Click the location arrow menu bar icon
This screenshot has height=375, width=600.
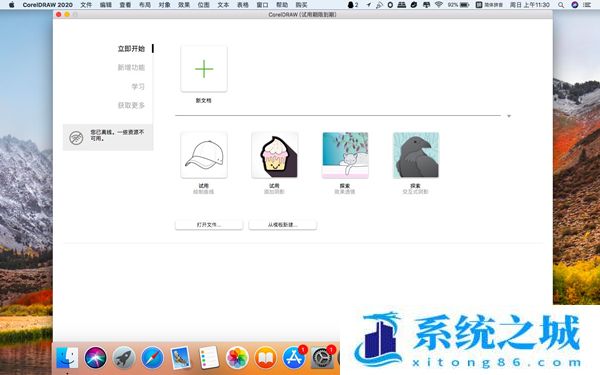[368, 5]
